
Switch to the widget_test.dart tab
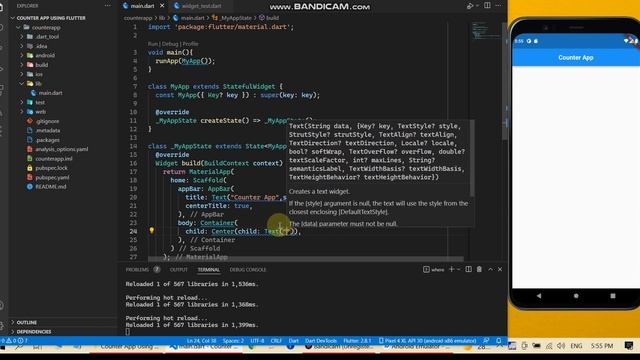tap(201, 6)
